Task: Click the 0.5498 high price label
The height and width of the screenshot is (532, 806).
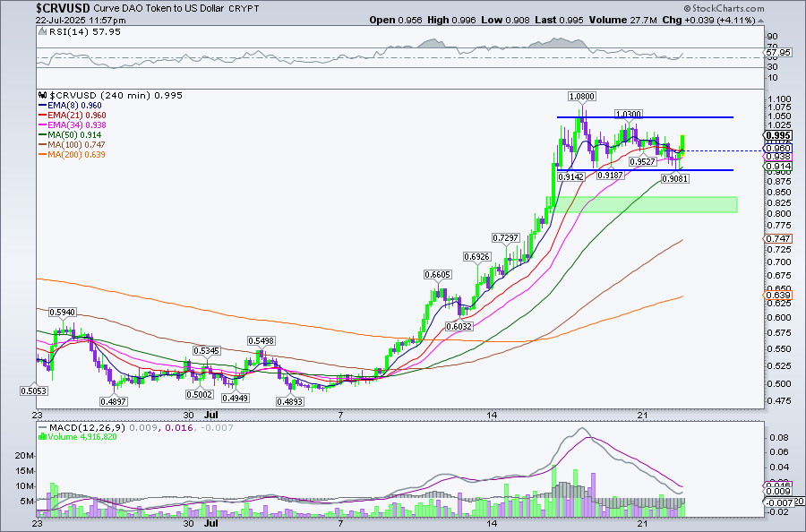Action: (x=262, y=341)
